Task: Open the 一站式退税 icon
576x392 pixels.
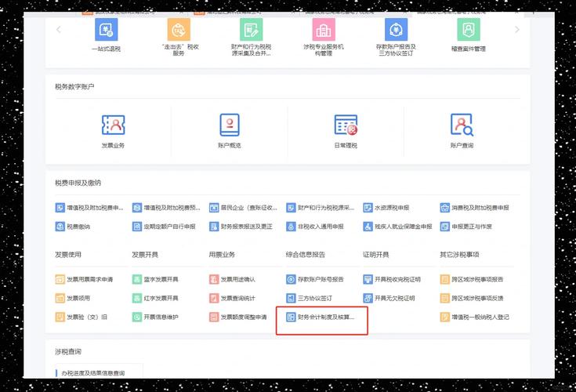Action: 106,29
